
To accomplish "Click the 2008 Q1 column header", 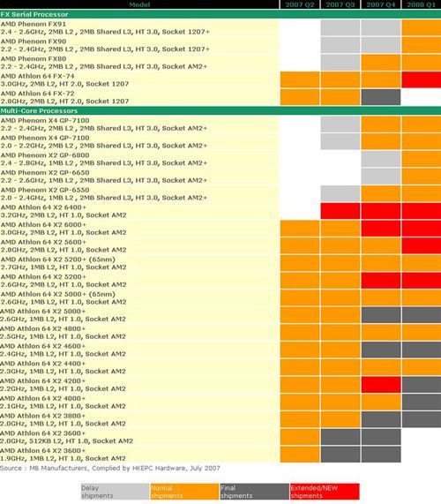I will click(421, 4).
